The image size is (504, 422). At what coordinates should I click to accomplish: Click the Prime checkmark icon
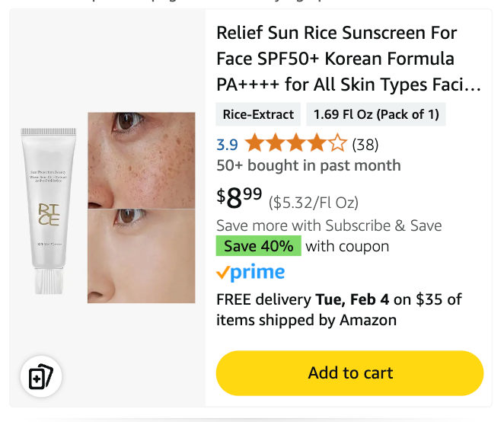click(222, 273)
